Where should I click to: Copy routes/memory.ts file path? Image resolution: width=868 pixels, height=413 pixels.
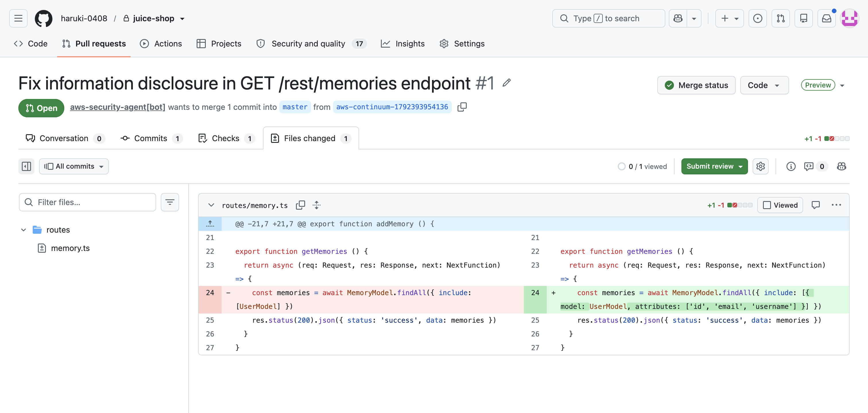tap(300, 205)
